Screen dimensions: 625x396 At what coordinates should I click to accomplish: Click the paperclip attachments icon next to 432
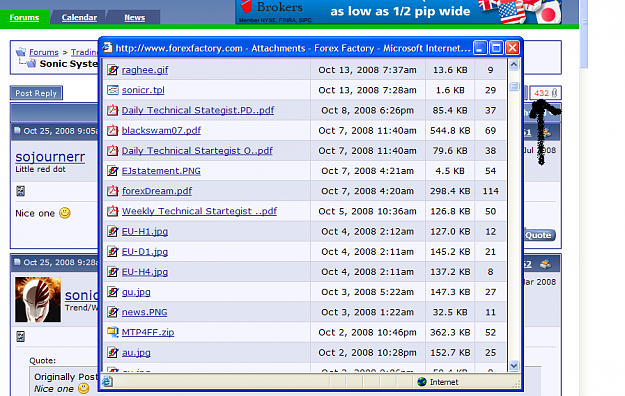(554, 93)
